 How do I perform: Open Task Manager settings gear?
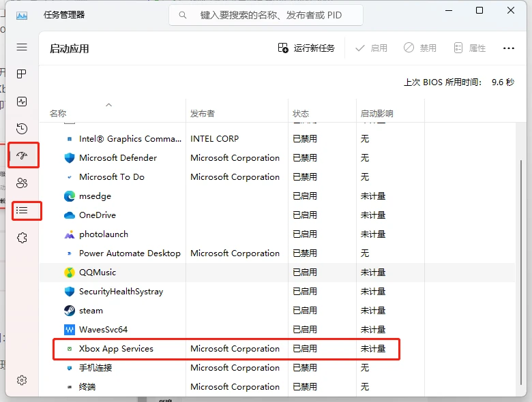coord(22,380)
